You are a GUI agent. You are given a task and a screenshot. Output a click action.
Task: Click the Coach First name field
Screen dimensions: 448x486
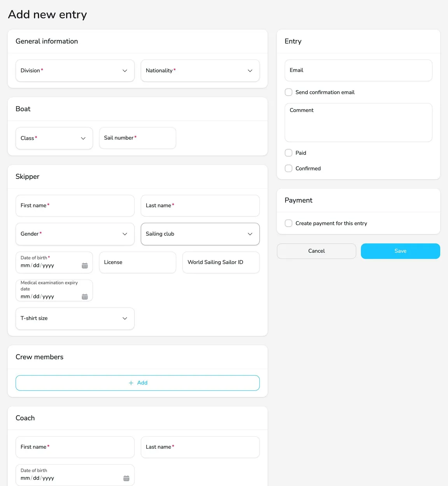tap(75, 447)
